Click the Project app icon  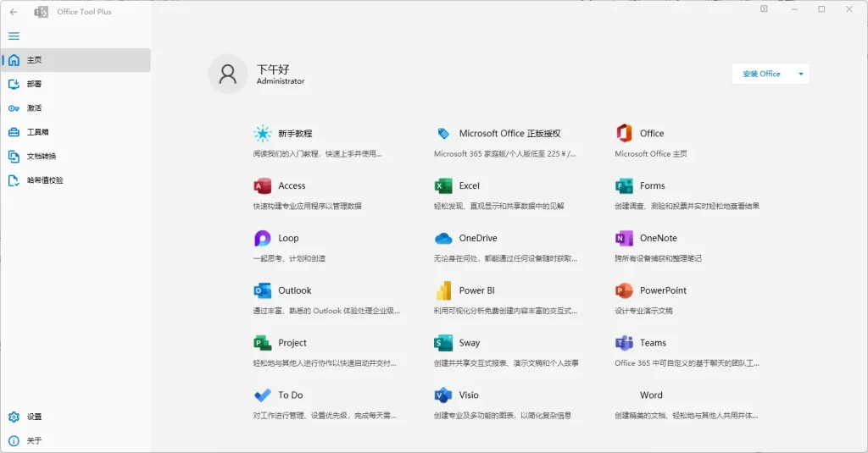(263, 343)
